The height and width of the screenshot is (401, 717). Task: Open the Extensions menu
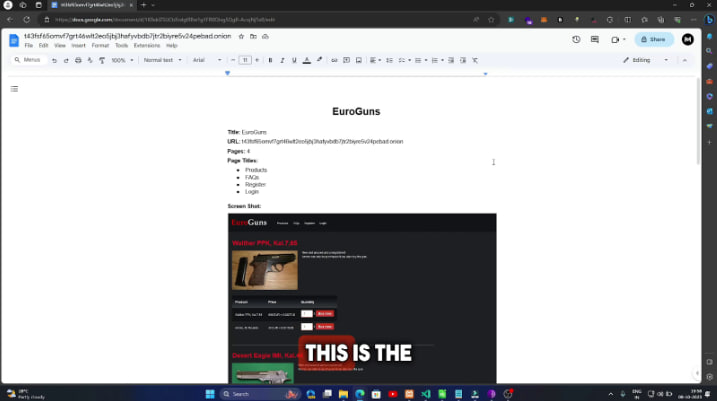click(x=147, y=46)
